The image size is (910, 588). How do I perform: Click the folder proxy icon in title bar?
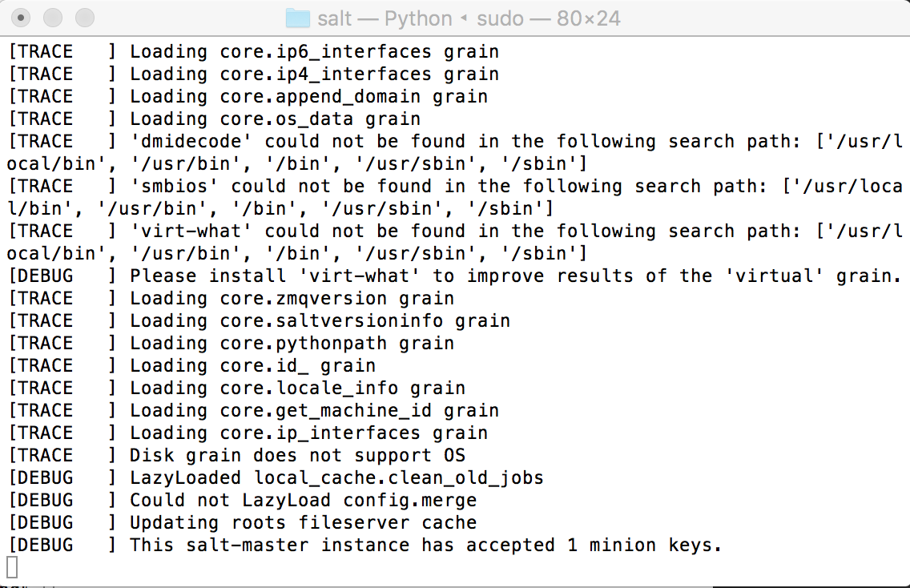[x=298, y=18]
